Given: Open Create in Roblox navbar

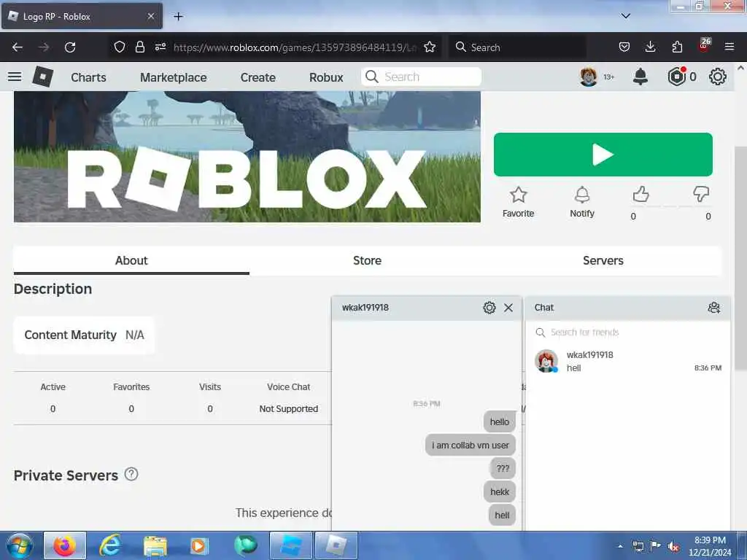Looking at the screenshot, I should (x=258, y=77).
